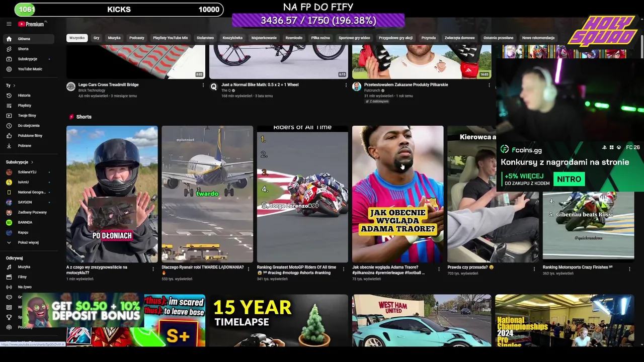This screenshot has width=644, height=362.
Task: Open National Championships 2024 Pro Singles thumbnail
Action: [x=565, y=320]
